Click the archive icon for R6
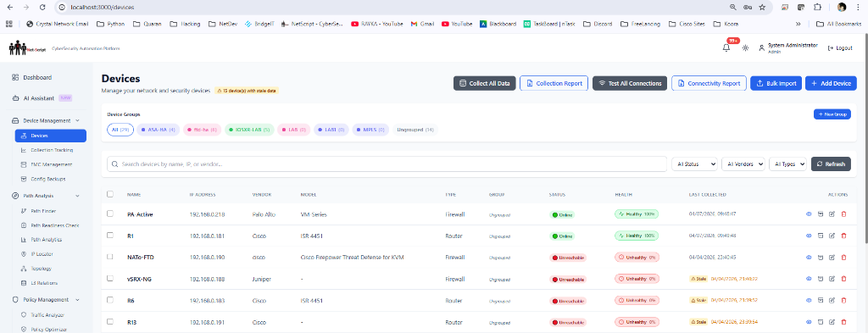This screenshot has width=868, height=333. (821, 300)
